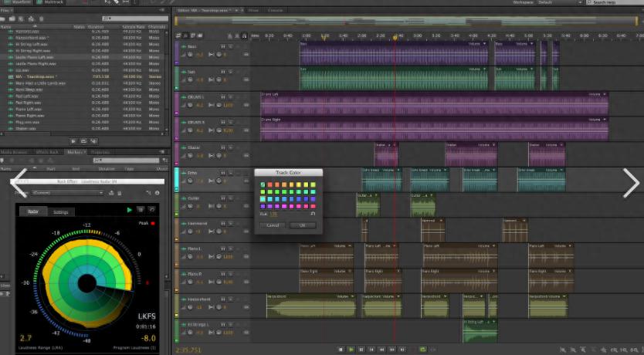Confirm Track Color dialog with OK
This screenshot has height=355, width=644.
point(303,225)
